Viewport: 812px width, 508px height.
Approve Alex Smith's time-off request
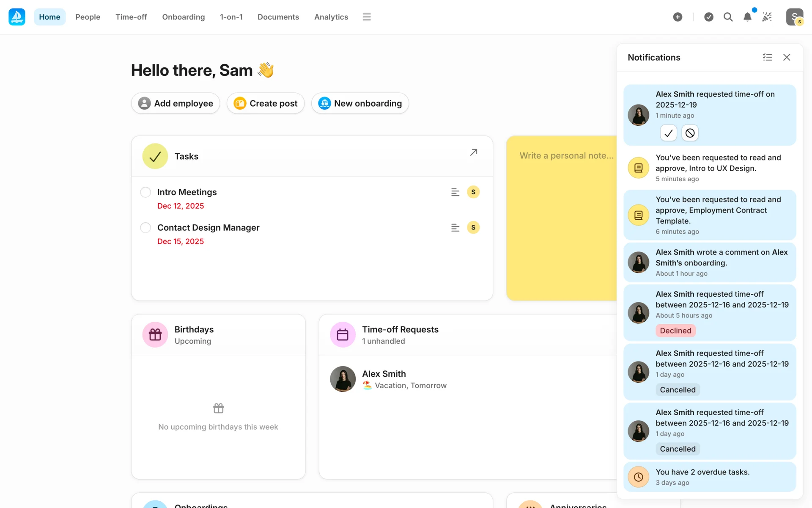coord(668,133)
